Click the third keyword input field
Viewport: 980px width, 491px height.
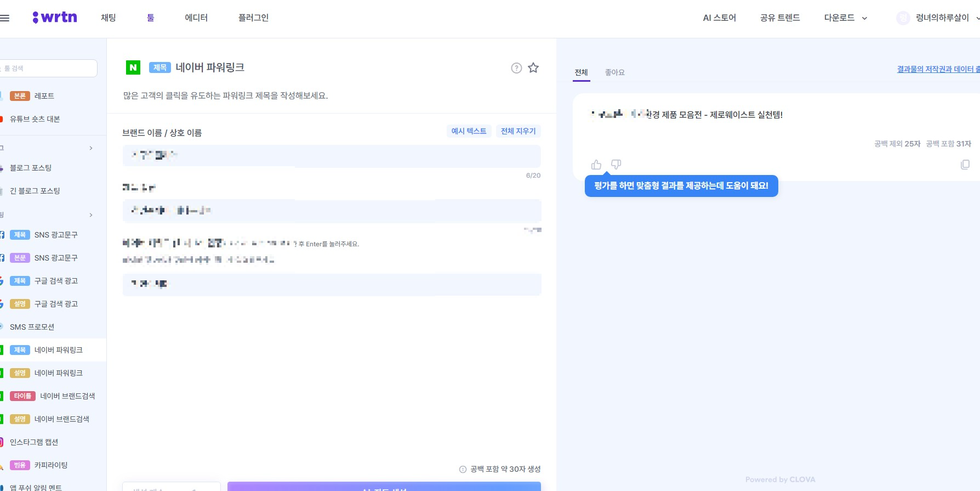(x=332, y=284)
